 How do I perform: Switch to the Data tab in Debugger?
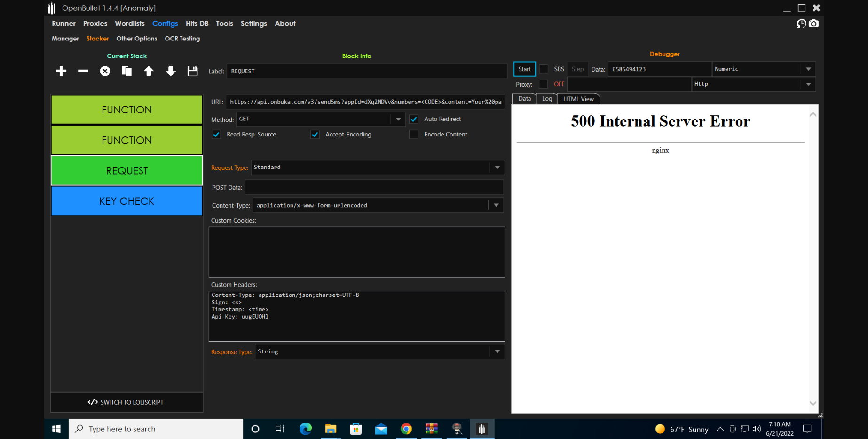coord(524,98)
